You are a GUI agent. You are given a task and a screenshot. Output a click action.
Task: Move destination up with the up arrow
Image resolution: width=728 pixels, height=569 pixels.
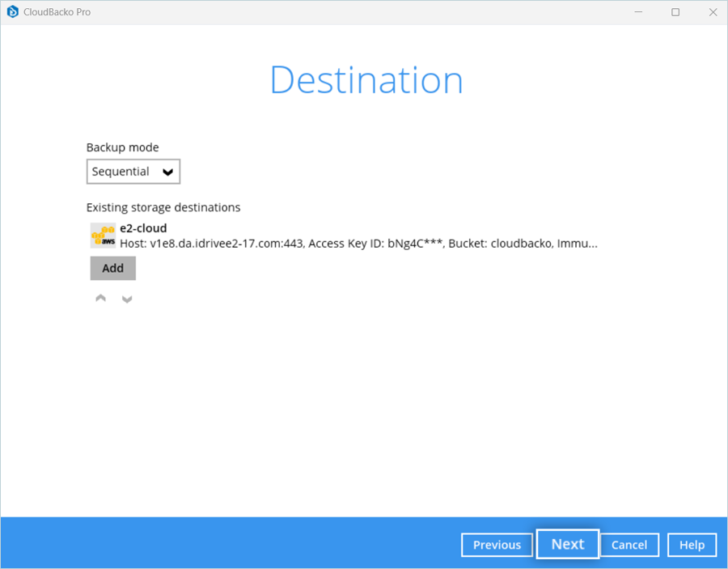100,299
